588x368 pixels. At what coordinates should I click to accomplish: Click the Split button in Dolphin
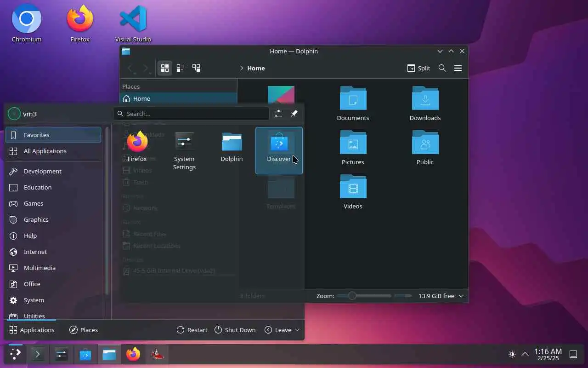(418, 68)
